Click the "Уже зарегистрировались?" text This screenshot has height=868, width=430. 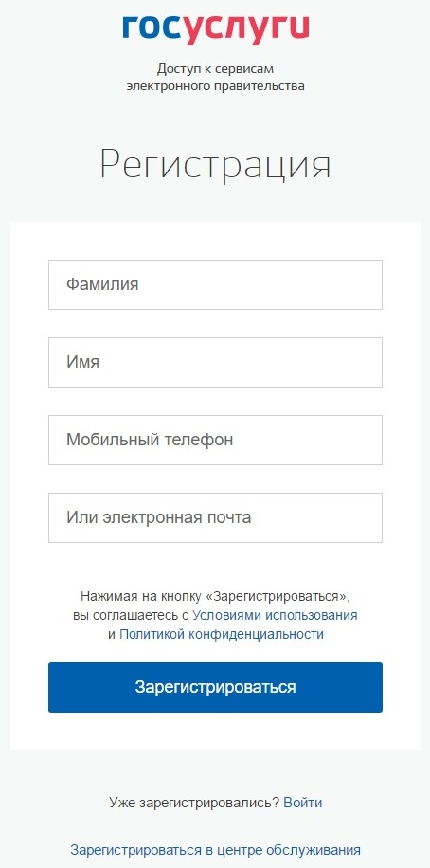[194, 803]
